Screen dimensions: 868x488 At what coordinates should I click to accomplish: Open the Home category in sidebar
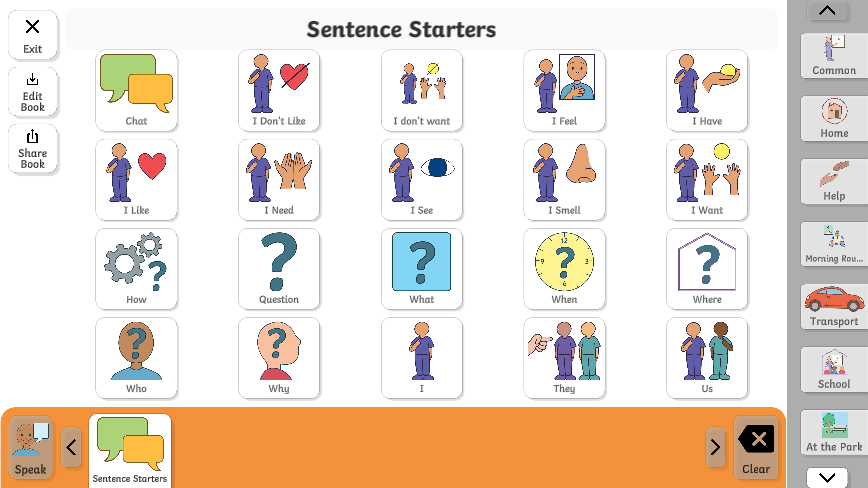(x=834, y=118)
